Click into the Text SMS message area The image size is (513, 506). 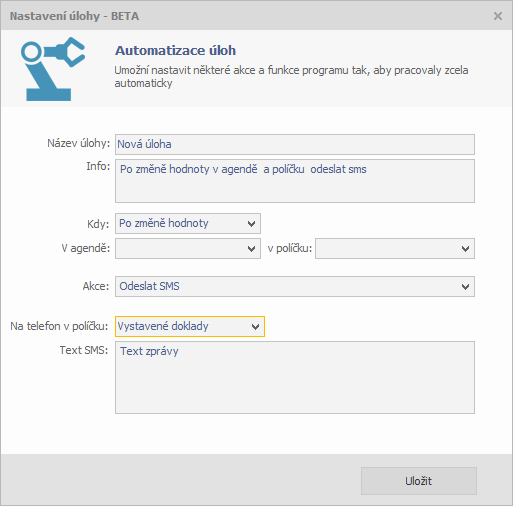click(x=295, y=377)
